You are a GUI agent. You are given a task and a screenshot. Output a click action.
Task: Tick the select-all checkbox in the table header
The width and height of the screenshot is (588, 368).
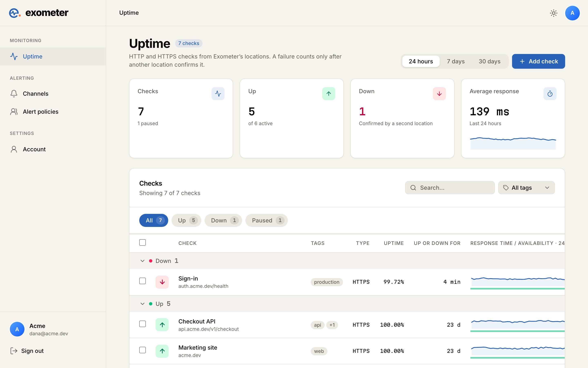tap(142, 243)
